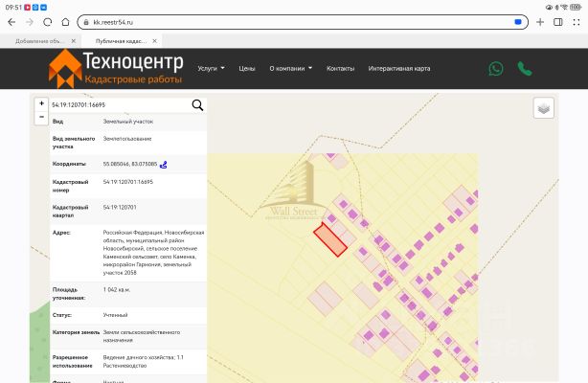Open the map layers switcher
Screen dimensions: 588x383
pyautogui.click(x=543, y=108)
